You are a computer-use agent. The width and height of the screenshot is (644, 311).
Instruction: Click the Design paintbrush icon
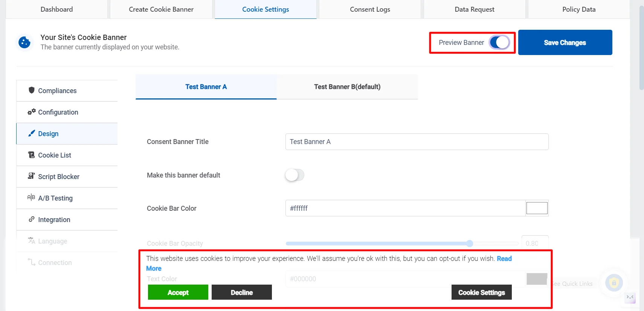point(32,133)
